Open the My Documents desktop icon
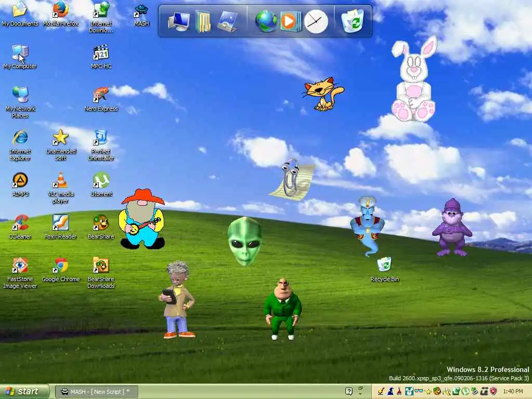 [20, 14]
